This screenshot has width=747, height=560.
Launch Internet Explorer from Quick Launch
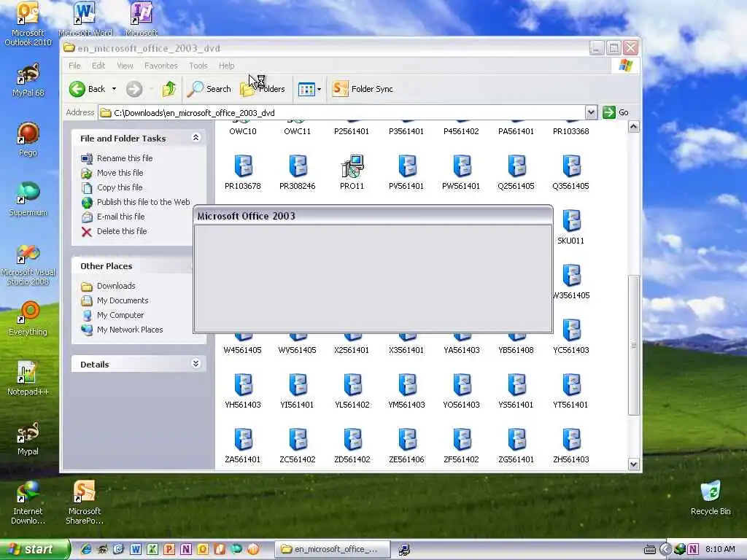[86, 550]
